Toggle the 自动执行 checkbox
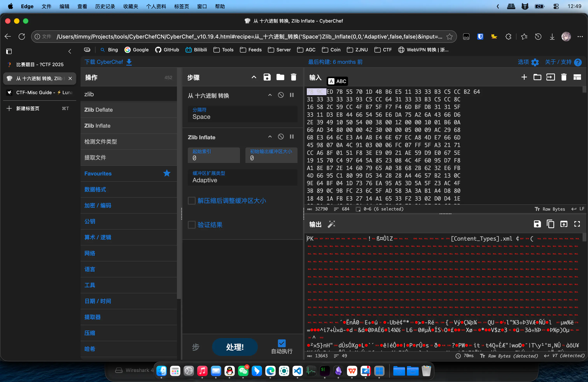 (x=282, y=343)
